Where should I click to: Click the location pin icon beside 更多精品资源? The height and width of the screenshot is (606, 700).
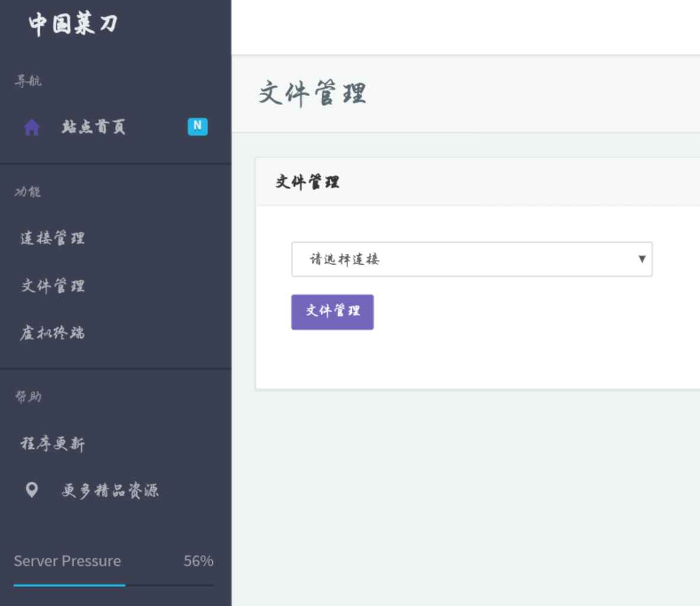click(31, 489)
